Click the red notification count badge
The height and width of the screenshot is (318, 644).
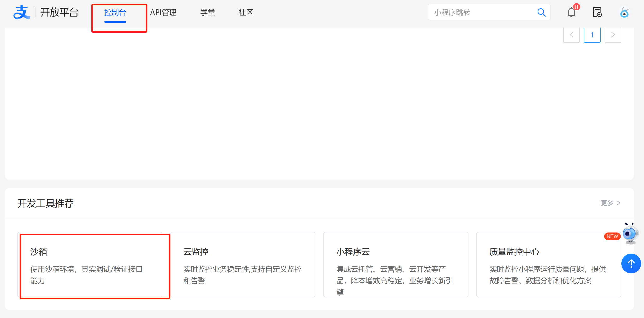[x=577, y=7]
